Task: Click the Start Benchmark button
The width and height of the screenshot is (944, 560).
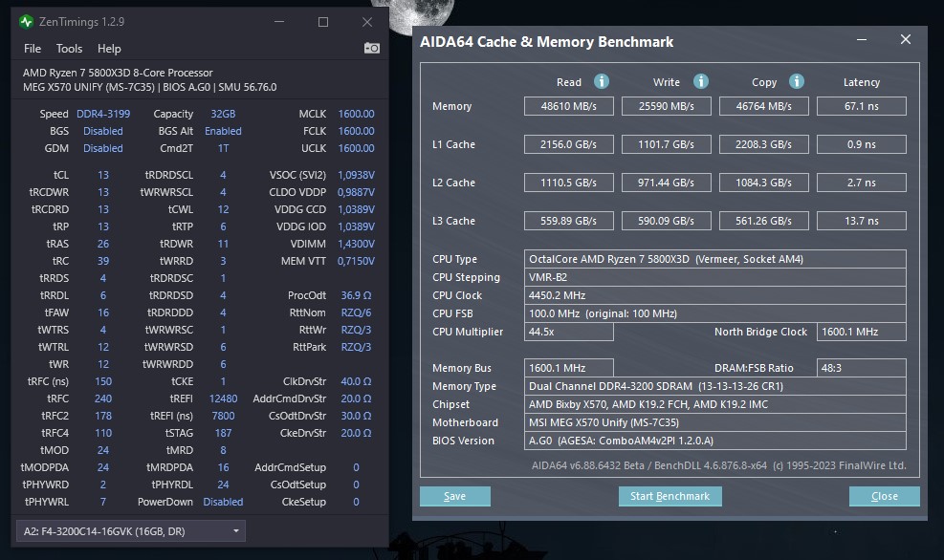Action: point(670,496)
